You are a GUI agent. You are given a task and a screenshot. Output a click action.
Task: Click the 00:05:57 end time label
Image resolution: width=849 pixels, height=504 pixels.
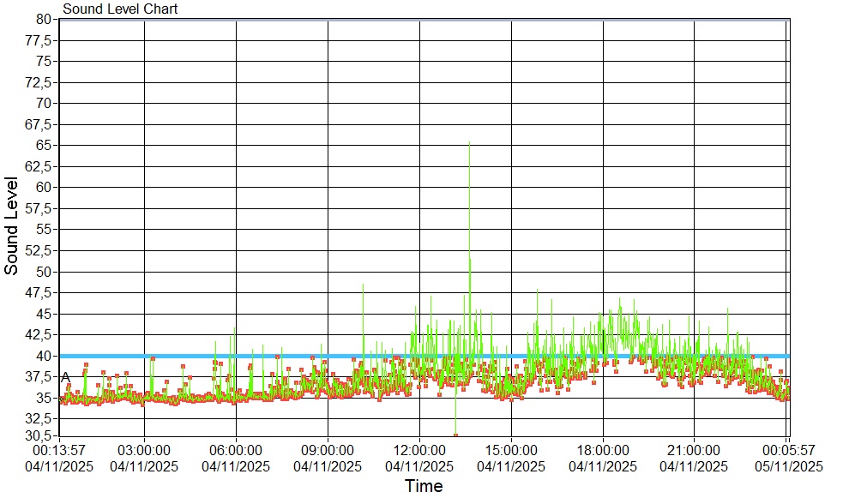click(x=788, y=449)
